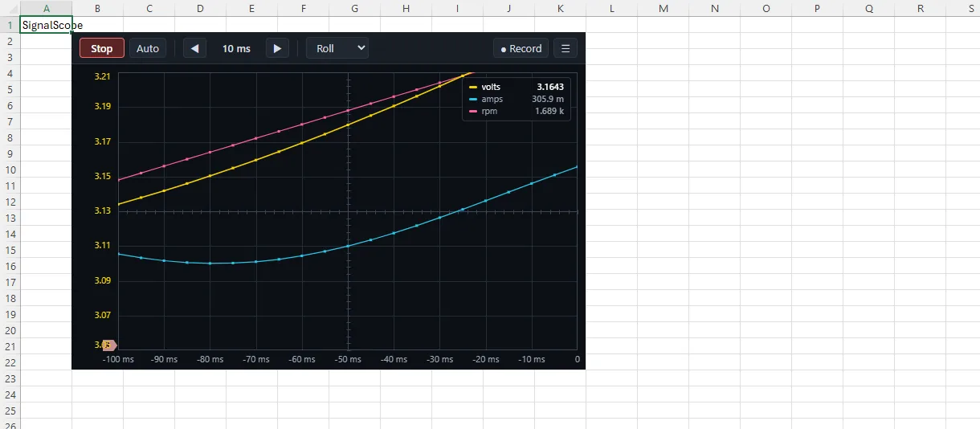
Task: Click the -50 ms x-axis label
Action: (348, 359)
